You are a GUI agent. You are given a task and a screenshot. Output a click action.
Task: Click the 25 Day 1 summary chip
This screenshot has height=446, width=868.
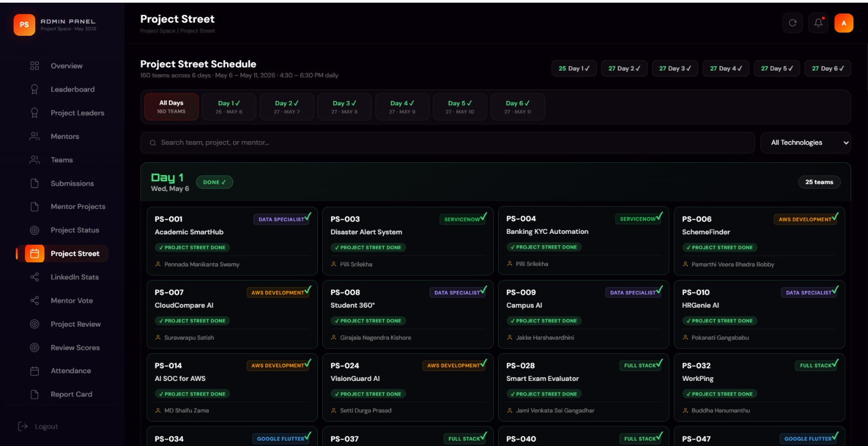[574, 68]
